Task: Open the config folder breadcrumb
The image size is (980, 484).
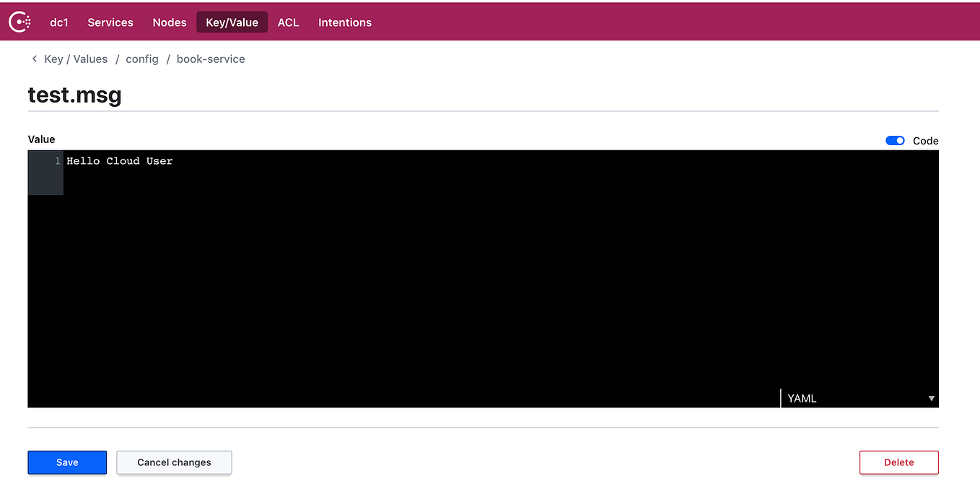Action: pos(141,59)
